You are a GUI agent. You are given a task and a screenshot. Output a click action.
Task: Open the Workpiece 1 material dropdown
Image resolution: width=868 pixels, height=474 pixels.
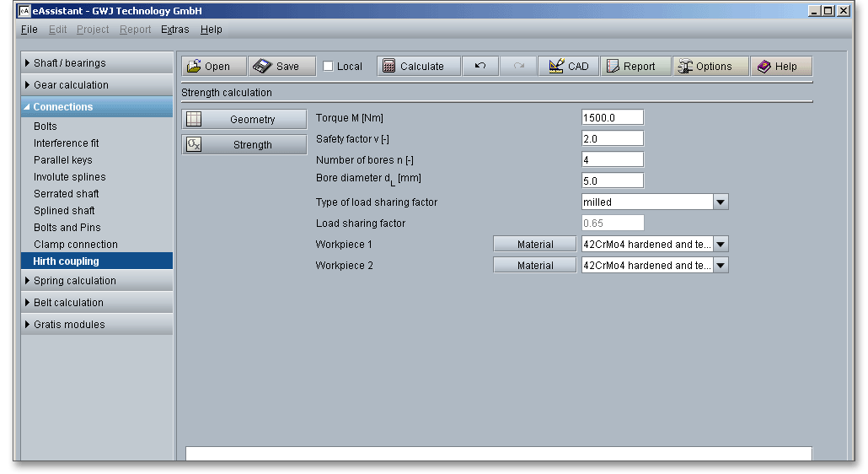721,245
